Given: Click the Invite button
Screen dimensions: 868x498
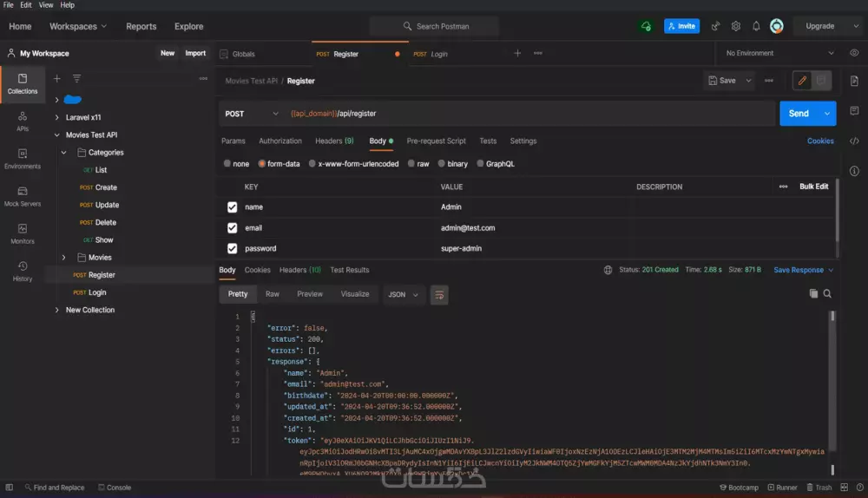Looking at the screenshot, I should (x=681, y=26).
